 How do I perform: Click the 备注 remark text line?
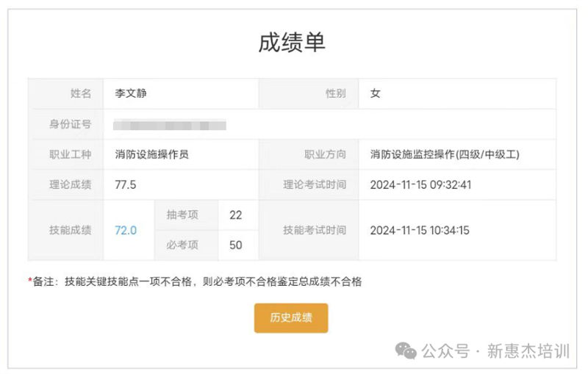[x=195, y=281]
